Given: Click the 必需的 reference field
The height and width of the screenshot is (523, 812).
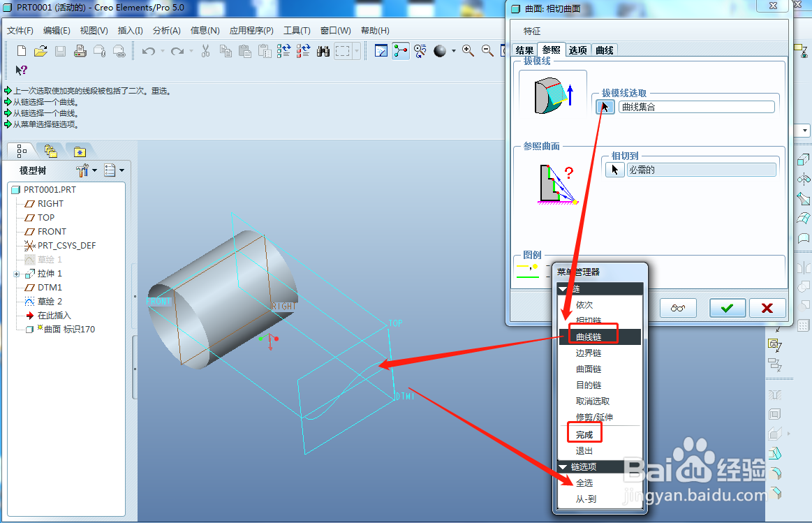Looking at the screenshot, I should click(702, 170).
